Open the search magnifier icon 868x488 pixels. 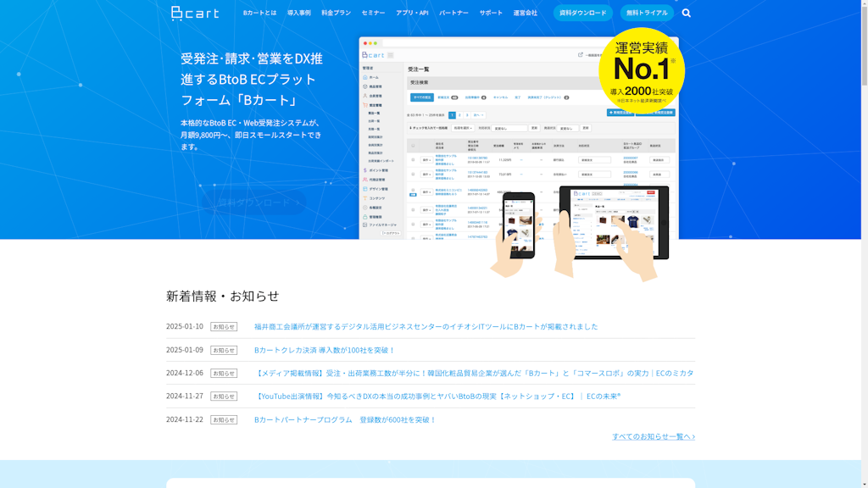pyautogui.click(x=686, y=13)
